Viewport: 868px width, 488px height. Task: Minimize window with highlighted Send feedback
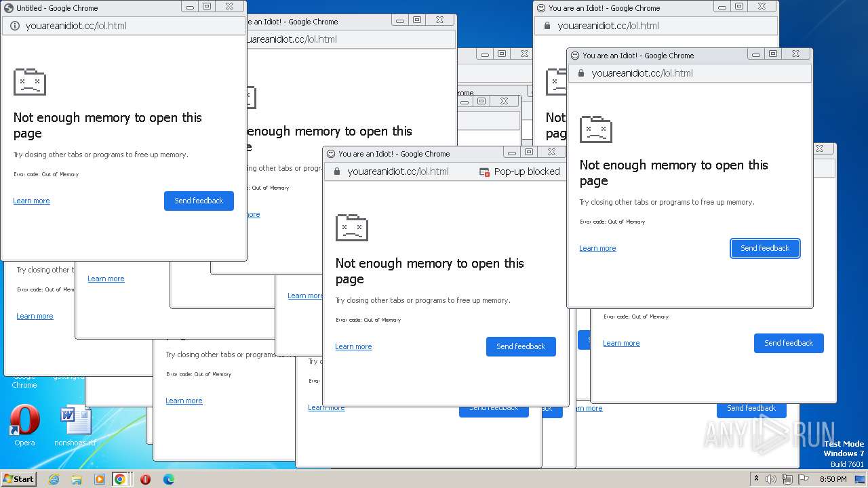click(x=756, y=54)
